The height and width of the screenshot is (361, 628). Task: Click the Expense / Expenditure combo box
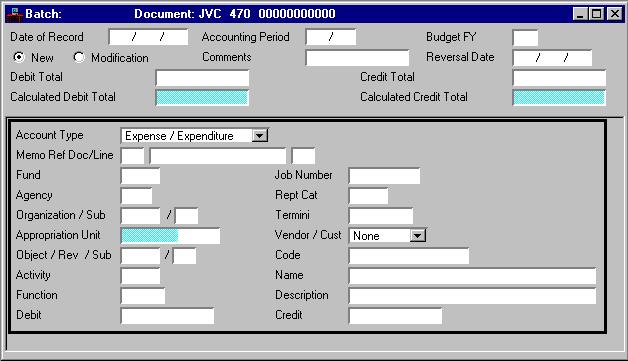194,136
